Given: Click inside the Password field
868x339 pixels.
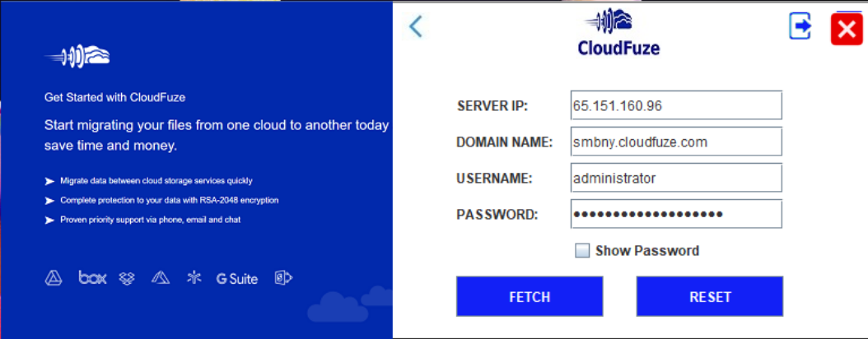Looking at the screenshot, I should [675, 214].
